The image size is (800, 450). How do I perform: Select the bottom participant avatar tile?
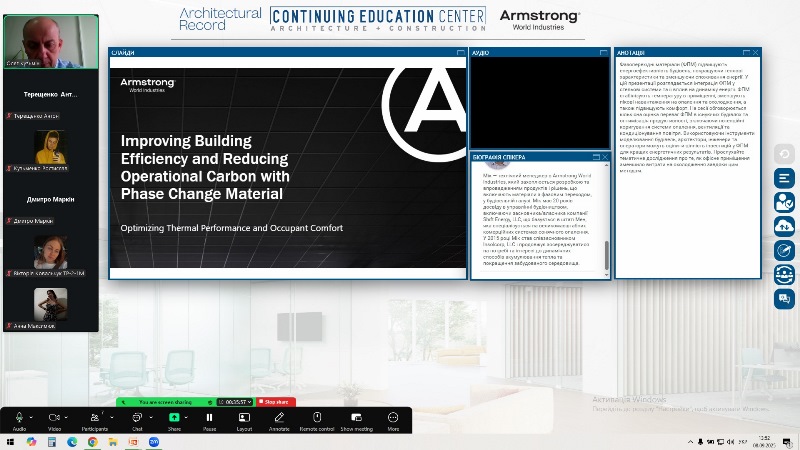click(50, 305)
